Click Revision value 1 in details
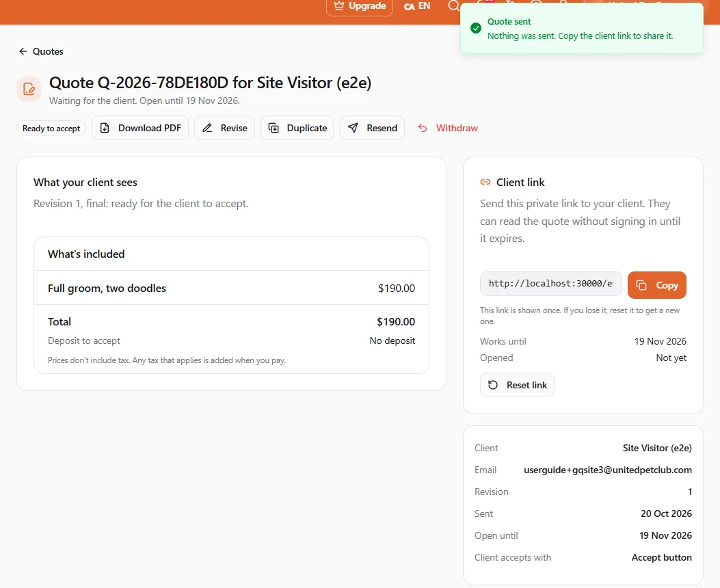 (690, 492)
